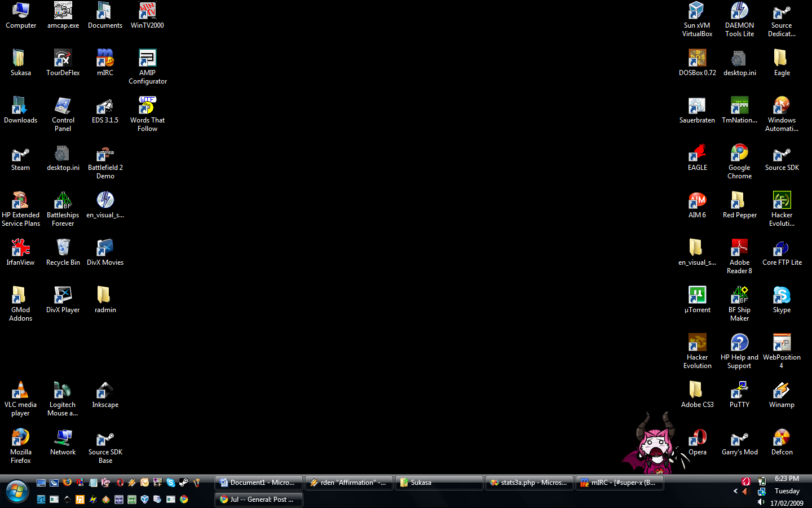
Task: Open the Winamp desktop shortcut
Action: pyautogui.click(x=782, y=395)
